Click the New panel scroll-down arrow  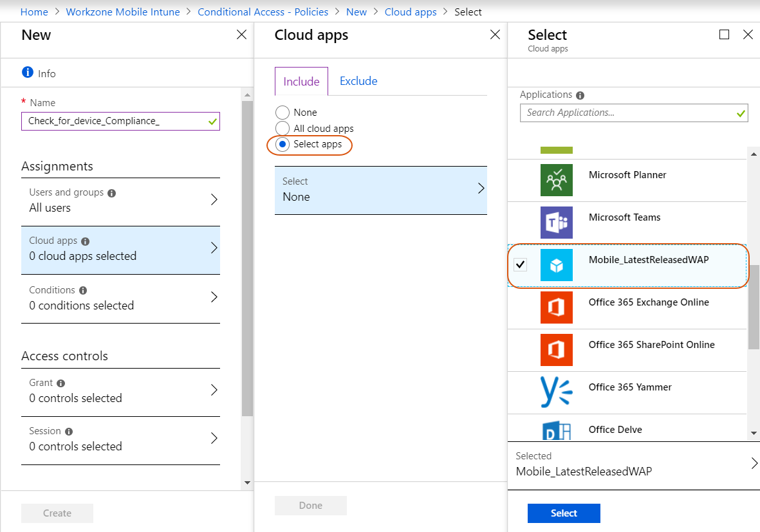(x=247, y=482)
